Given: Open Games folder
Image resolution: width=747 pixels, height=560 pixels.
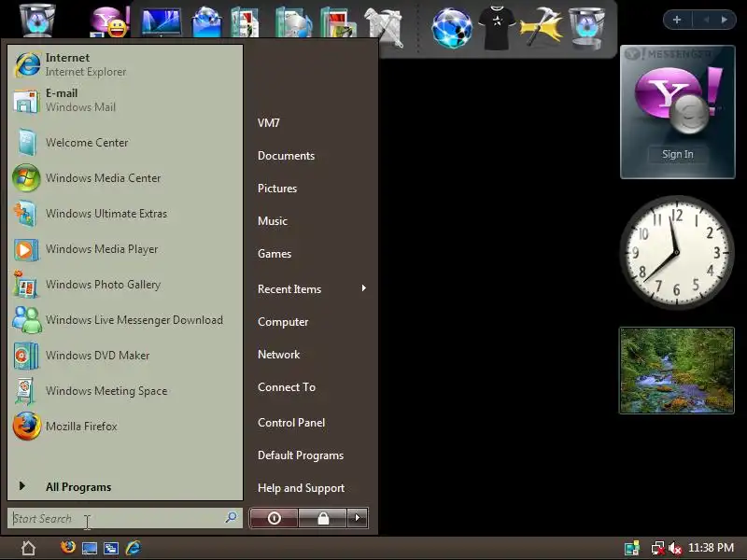Looking at the screenshot, I should coord(274,253).
